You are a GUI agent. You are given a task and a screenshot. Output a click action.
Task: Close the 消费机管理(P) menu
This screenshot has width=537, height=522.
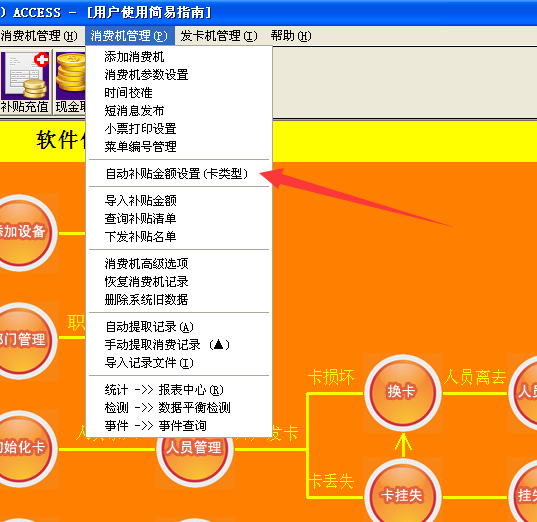[x=129, y=36]
